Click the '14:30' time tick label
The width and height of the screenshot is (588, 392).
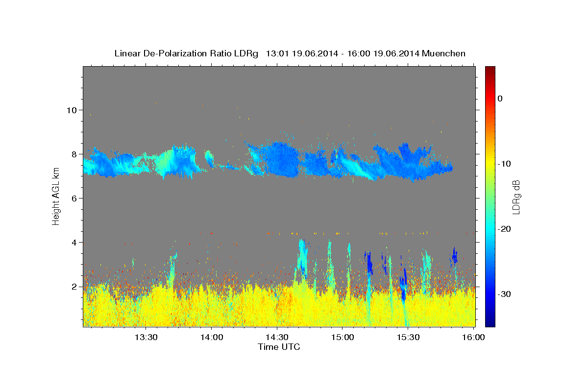click(x=277, y=337)
